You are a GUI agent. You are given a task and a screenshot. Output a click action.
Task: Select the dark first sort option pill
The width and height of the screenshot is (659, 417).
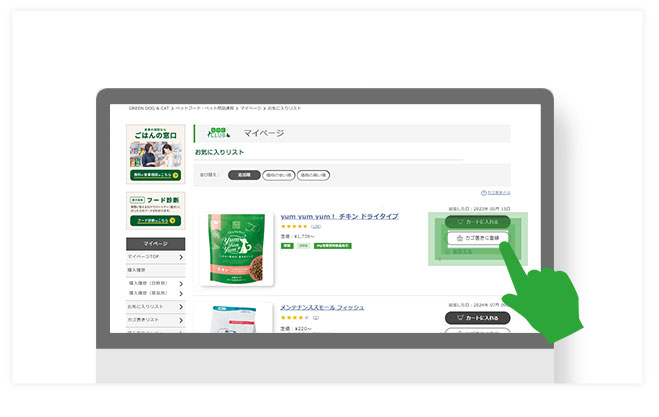244,175
